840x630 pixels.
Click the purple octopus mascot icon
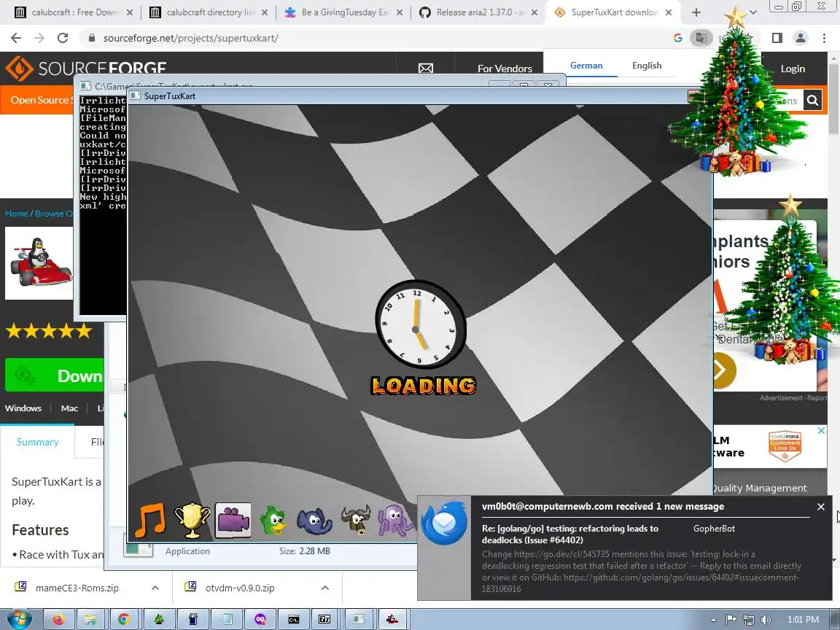pos(394,521)
